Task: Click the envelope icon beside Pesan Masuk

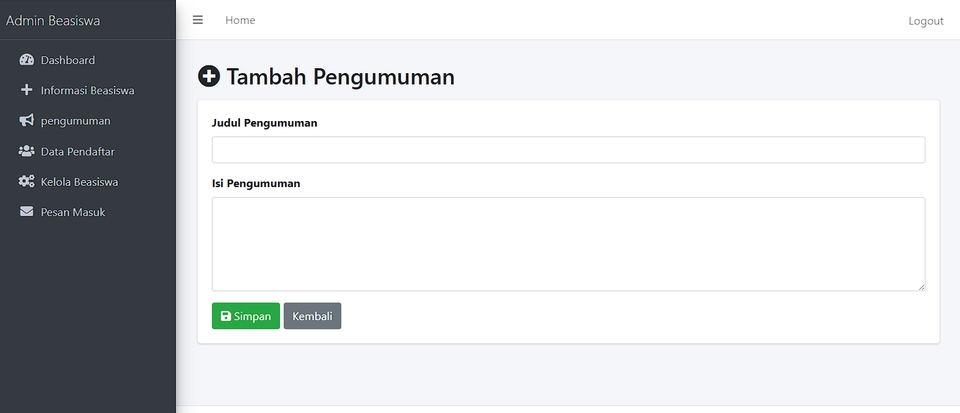Action: click(x=27, y=212)
